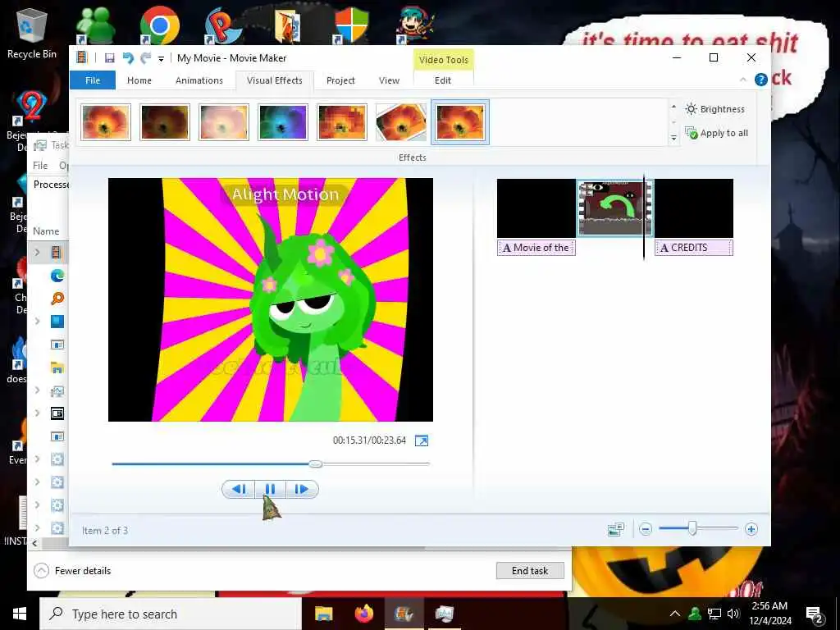This screenshot has height=630, width=840.
Task: Step forward to next frame
Action: [302, 489]
